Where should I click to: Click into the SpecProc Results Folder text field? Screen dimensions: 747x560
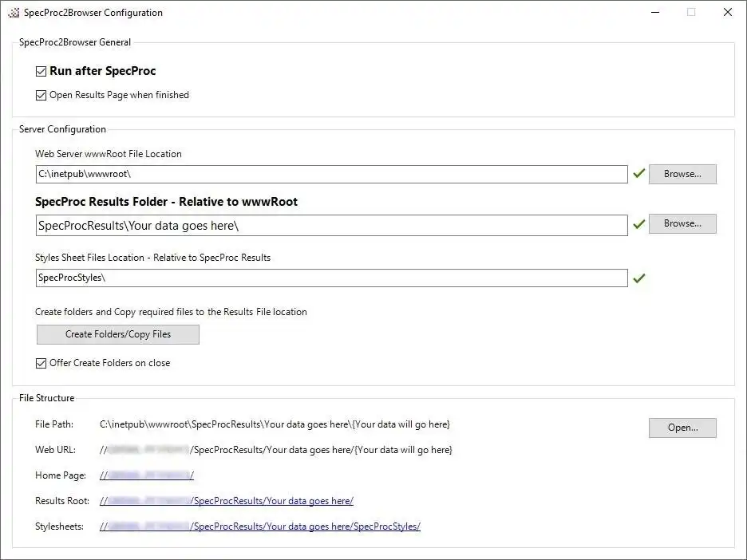[x=331, y=226]
